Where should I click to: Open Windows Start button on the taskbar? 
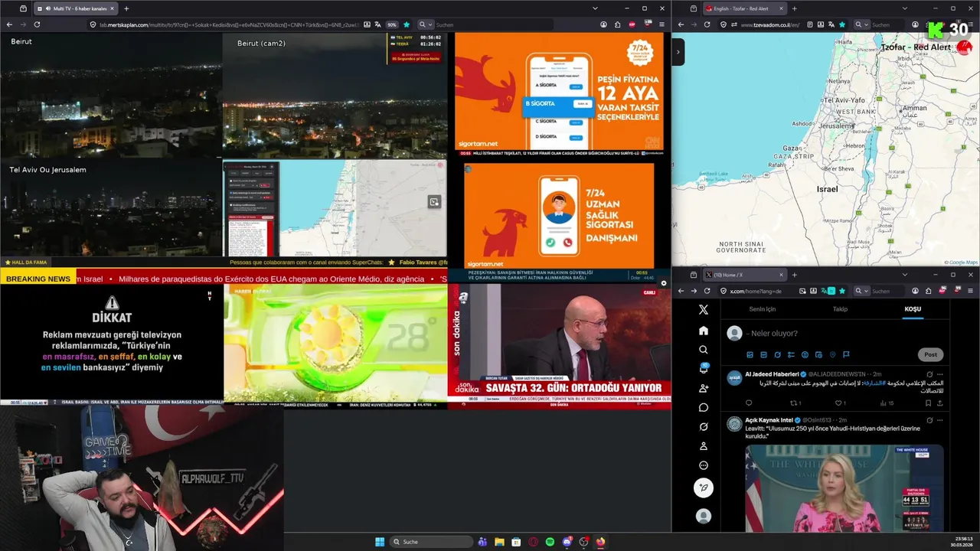point(380,542)
